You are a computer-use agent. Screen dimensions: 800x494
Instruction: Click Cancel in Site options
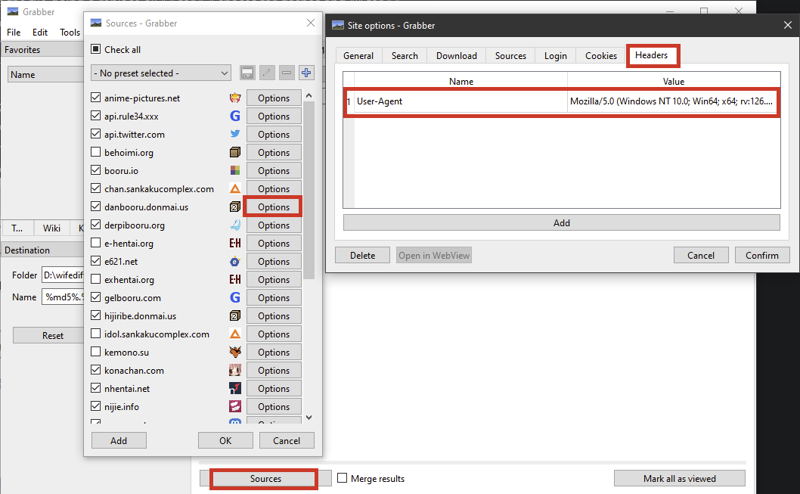pyautogui.click(x=701, y=255)
